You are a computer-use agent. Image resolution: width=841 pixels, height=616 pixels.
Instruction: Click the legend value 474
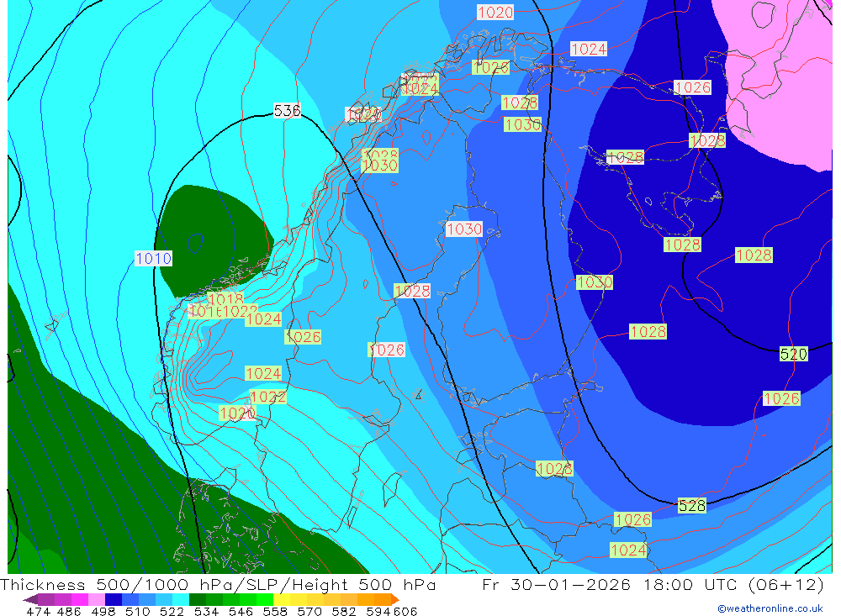[x=38, y=611]
